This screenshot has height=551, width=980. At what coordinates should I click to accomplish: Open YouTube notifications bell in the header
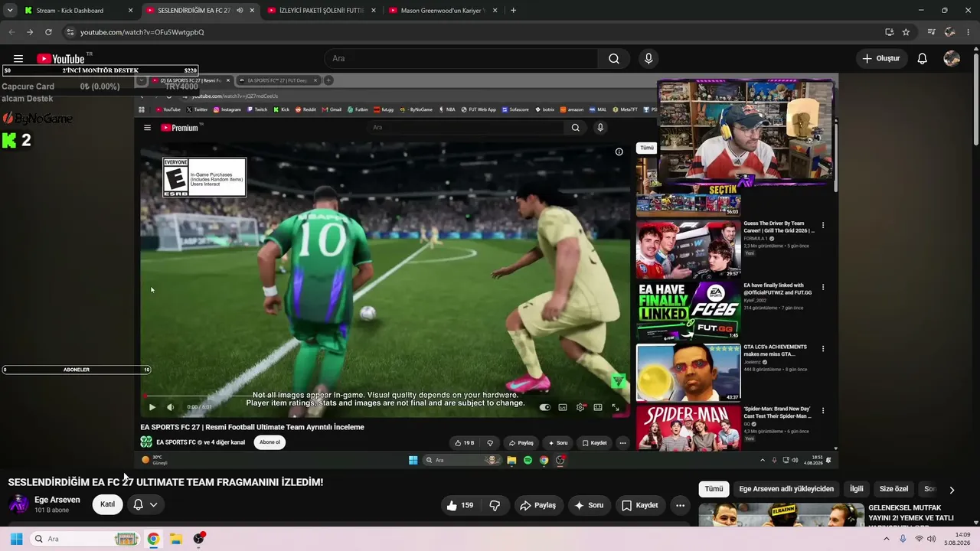click(923, 59)
